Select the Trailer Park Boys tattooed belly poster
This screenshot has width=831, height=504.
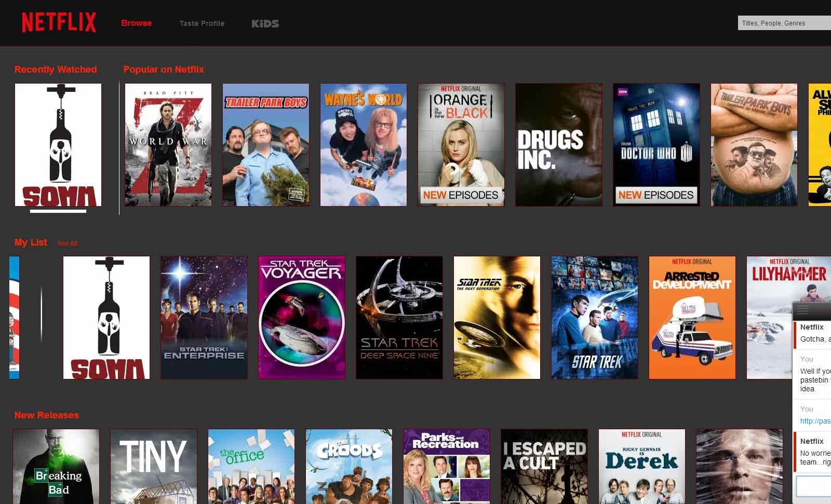(x=754, y=145)
